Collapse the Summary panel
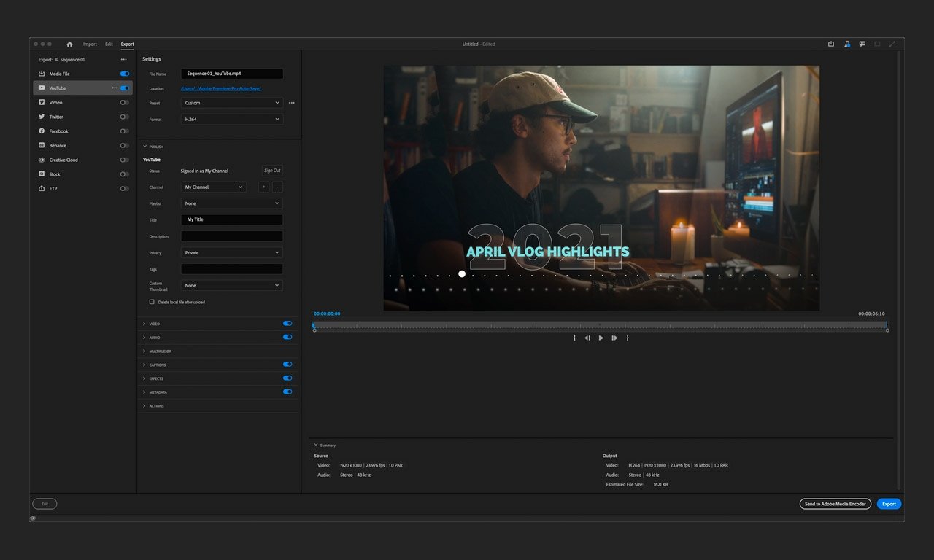 pyautogui.click(x=316, y=445)
